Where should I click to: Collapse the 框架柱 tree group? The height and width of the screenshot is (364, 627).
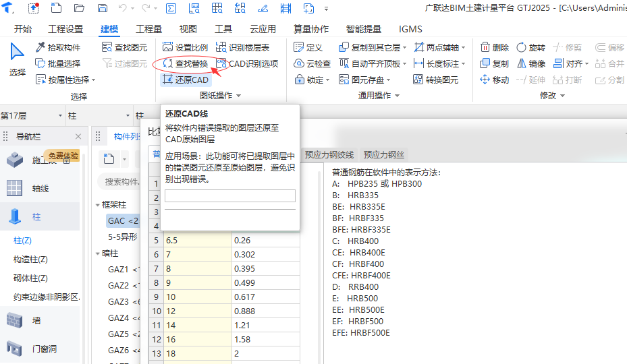98,205
